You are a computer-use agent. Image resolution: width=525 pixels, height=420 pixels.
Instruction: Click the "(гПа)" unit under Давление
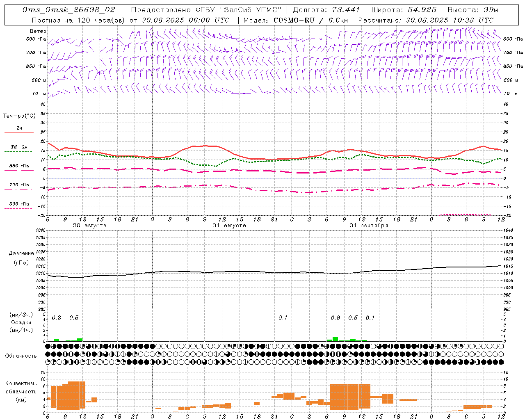21,262
